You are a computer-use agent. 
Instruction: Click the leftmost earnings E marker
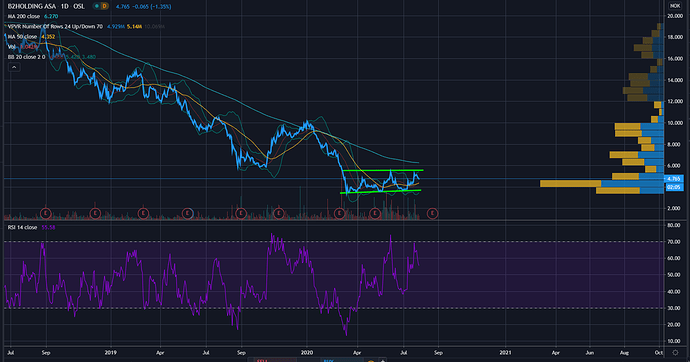pos(45,213)
